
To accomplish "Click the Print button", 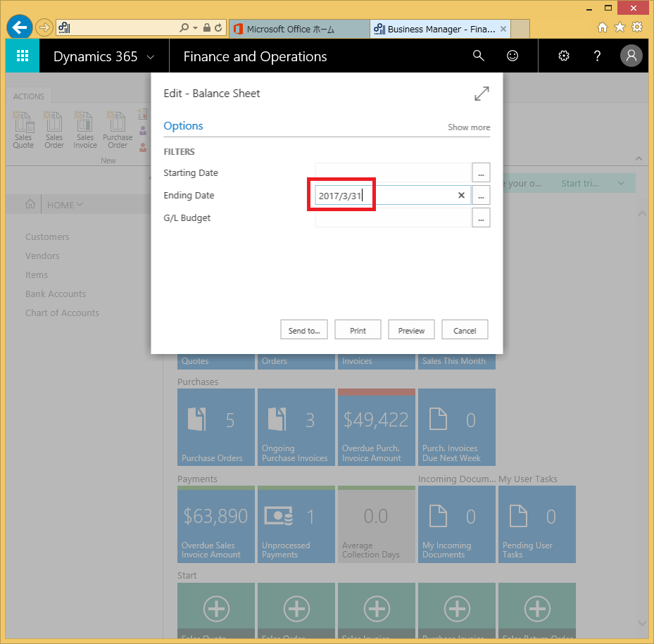I will (x=358, y=330).
